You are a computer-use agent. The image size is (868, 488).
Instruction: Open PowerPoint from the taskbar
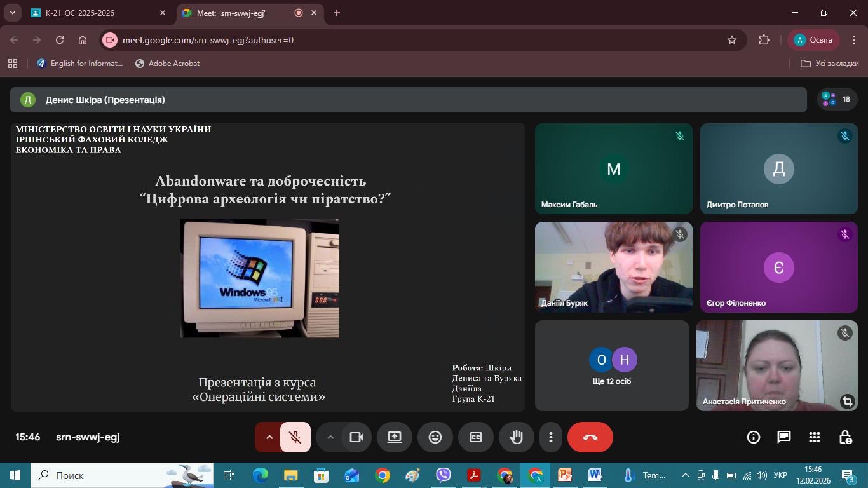pyautogui.click(x=565, y=475)
